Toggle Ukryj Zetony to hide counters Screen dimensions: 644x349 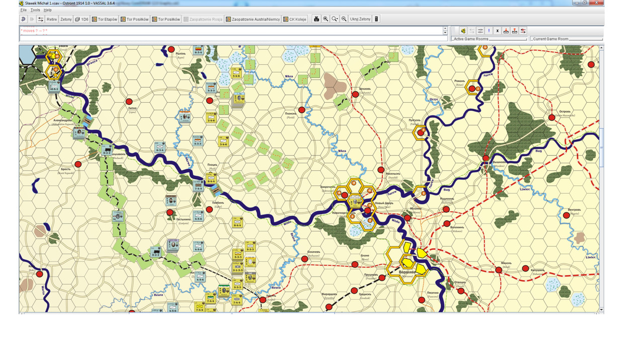(360, 19)
